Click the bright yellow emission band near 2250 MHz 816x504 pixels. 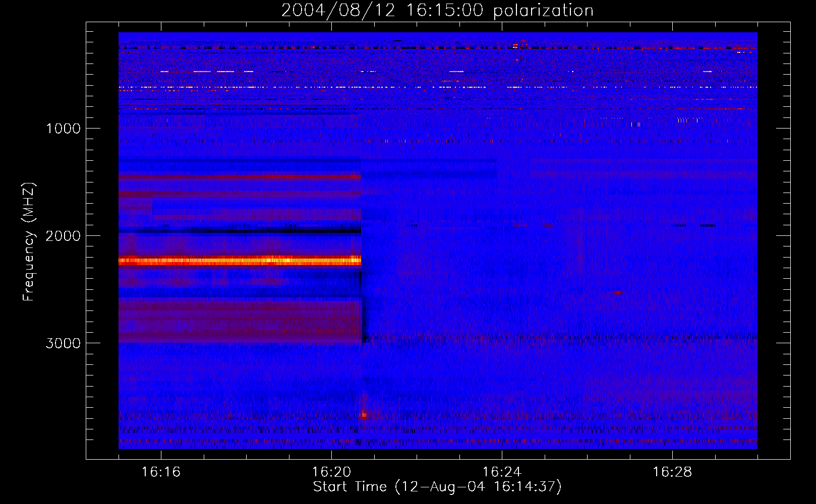[x=240, y=261]
